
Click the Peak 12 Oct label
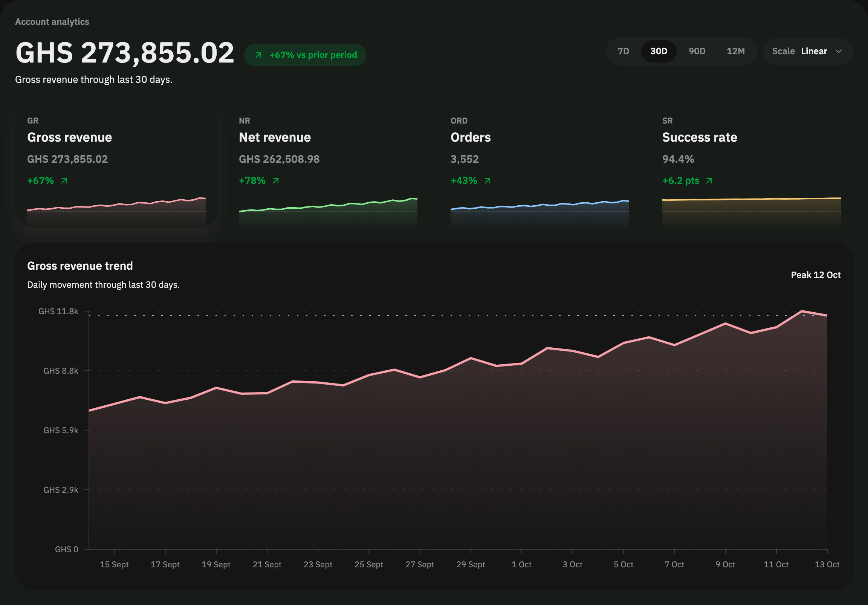point(816,275)
